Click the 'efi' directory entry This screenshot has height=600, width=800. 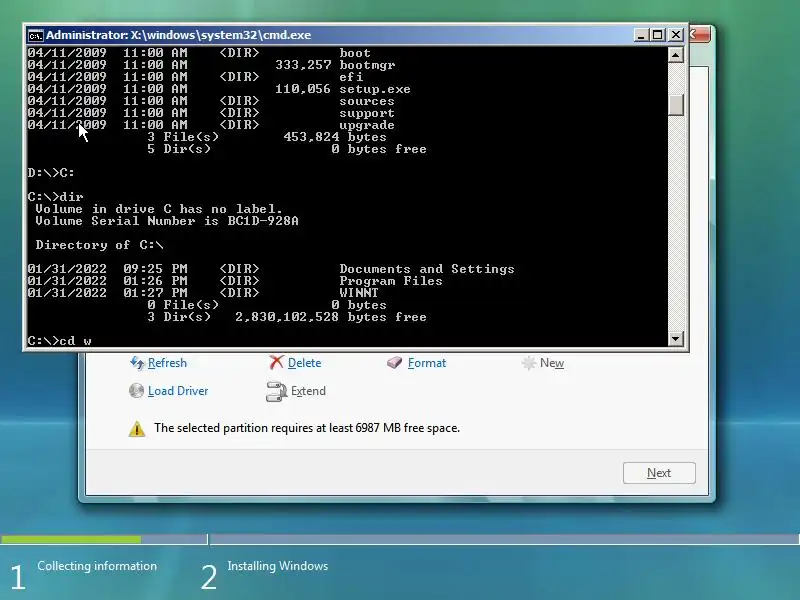point(352,77)
